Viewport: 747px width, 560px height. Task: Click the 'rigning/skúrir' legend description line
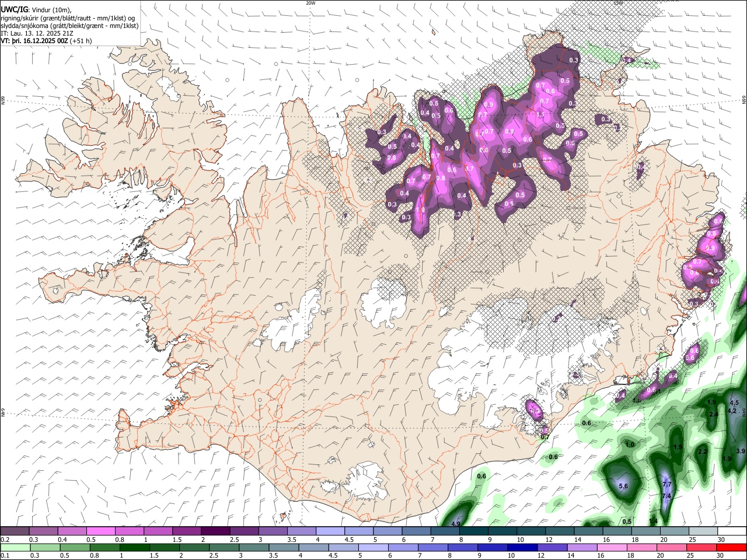point(68,18)
